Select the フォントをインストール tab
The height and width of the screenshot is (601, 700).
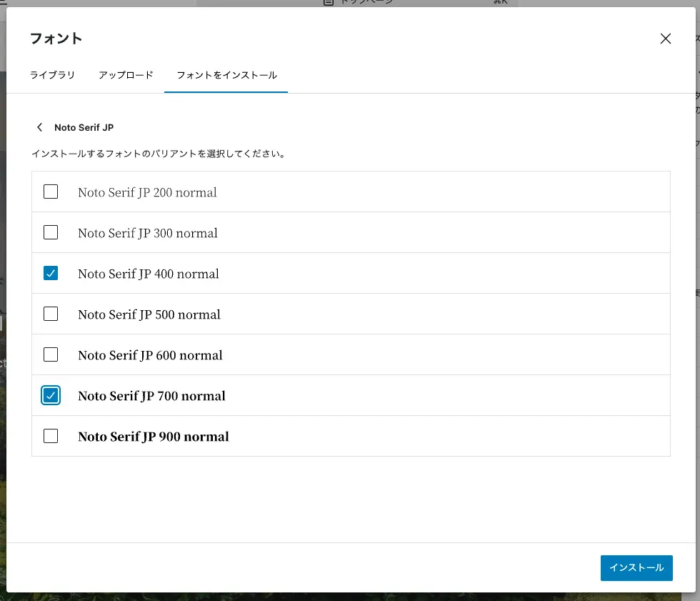(226, 75)
